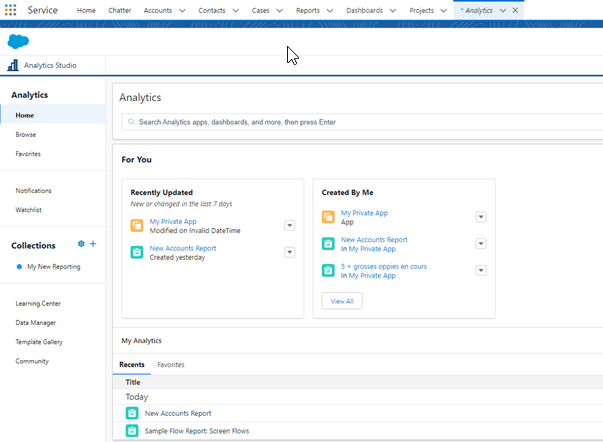
Task: Click the Analytics Studio bar chart icon
Action: pyautogui.click(x=13, y=65)
